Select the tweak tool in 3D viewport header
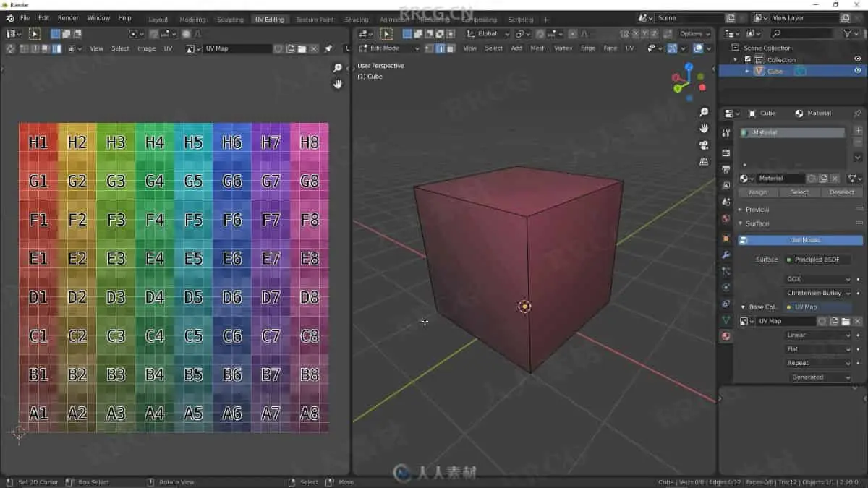 coord(387,33)
